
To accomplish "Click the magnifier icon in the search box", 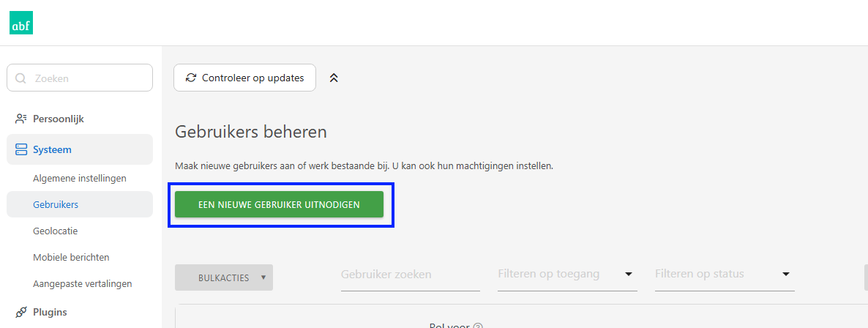I will (x=21, y=78).
